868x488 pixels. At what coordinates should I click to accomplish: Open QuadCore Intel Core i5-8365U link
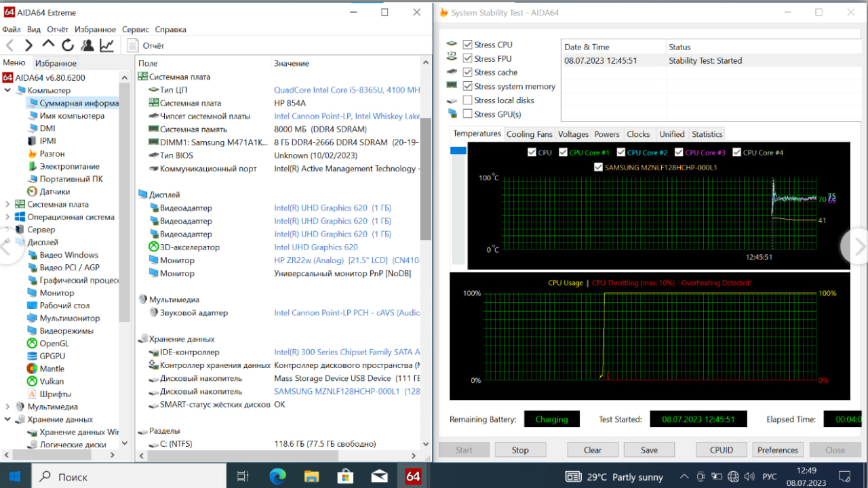point(347,90)
